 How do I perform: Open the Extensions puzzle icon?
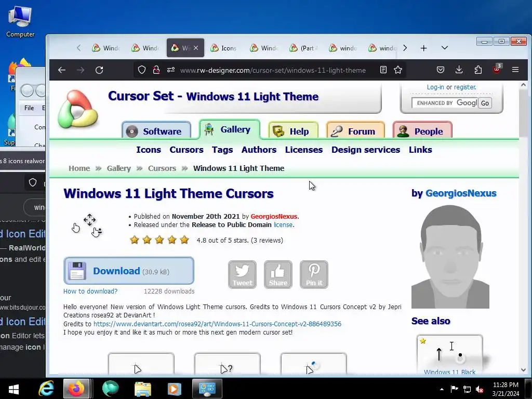pos(478,70)
